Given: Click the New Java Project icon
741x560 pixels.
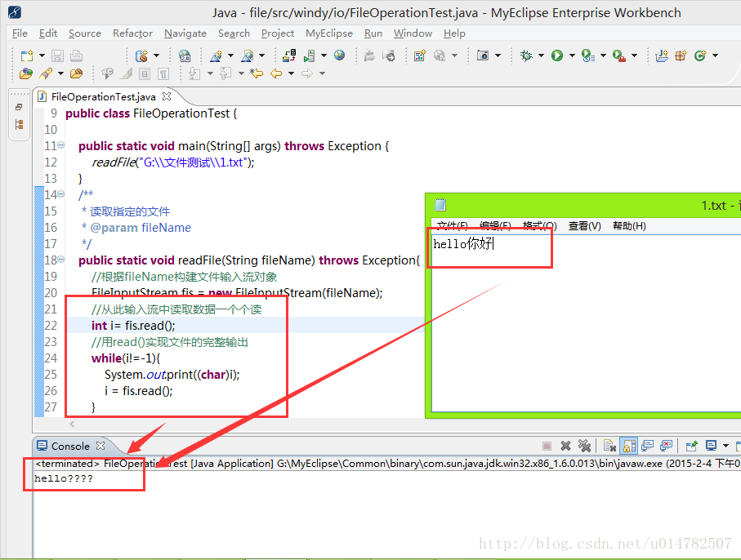Looking at the screenshot, I should 662,56.
